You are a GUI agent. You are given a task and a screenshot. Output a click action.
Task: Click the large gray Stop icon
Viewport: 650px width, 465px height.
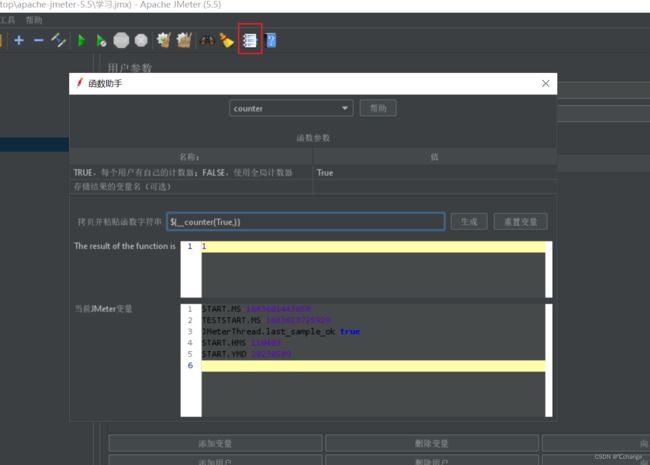(x=121, y=40)
